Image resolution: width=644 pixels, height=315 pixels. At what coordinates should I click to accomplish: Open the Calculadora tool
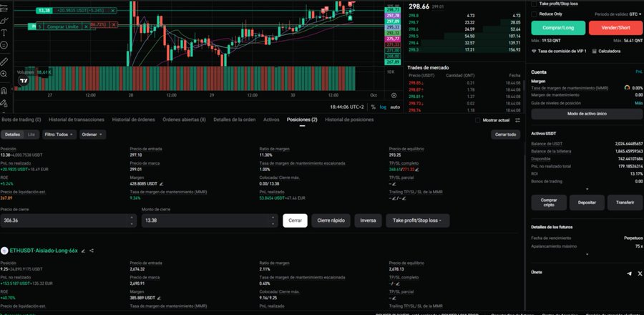[606, 52]
